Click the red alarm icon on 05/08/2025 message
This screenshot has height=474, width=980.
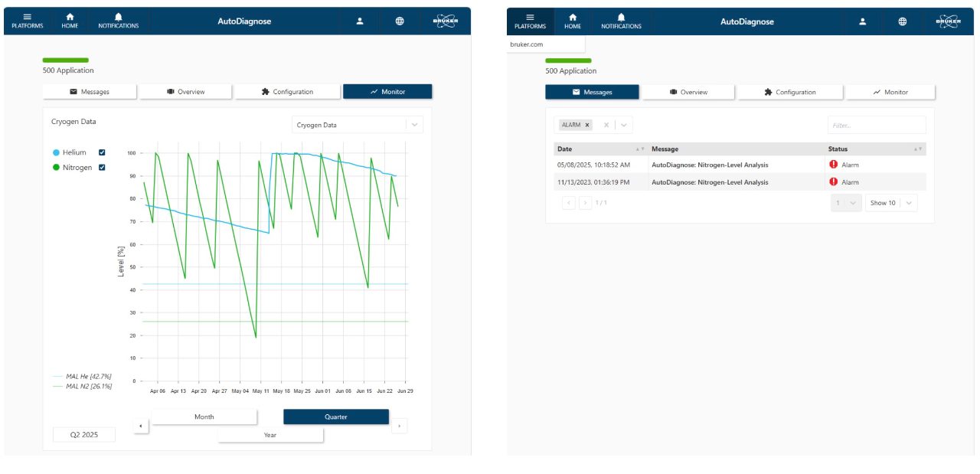click(x=834, y=165)
